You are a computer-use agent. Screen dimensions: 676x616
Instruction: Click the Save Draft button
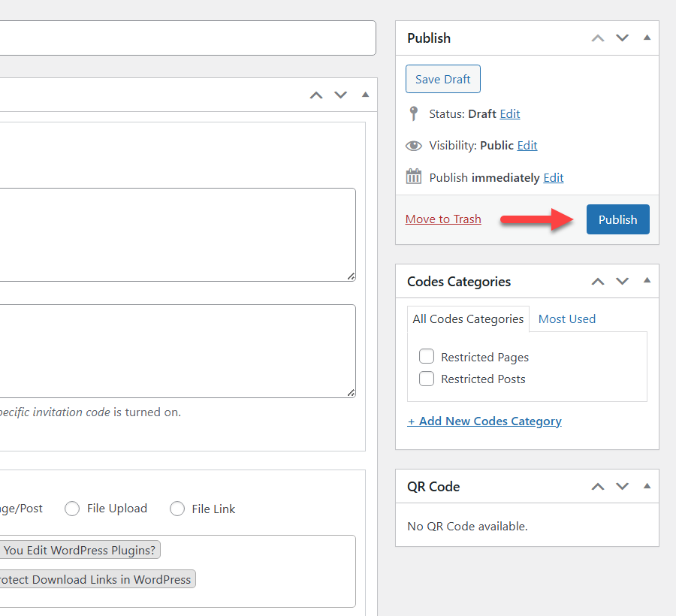tap(442, 79)
